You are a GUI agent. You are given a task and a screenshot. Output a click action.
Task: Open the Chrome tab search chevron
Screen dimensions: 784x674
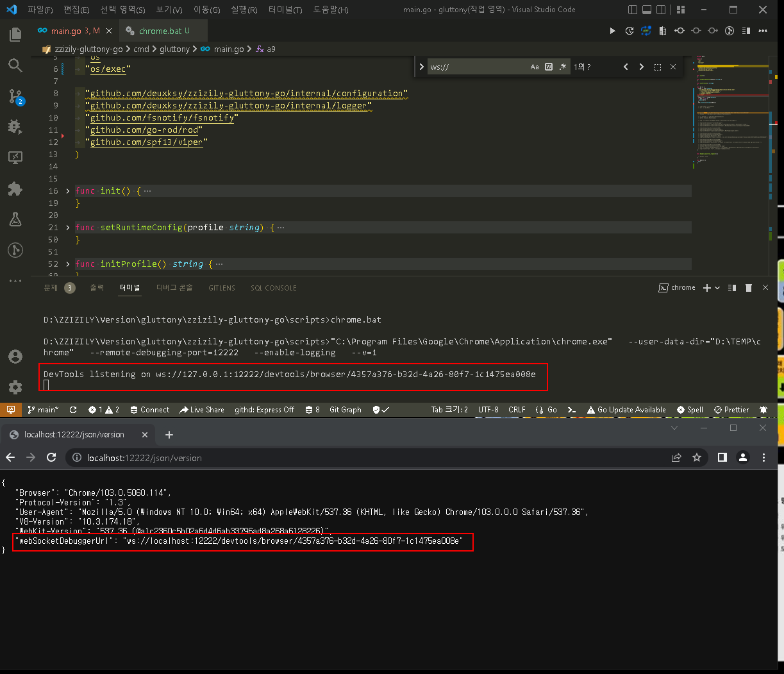point(674,428)
